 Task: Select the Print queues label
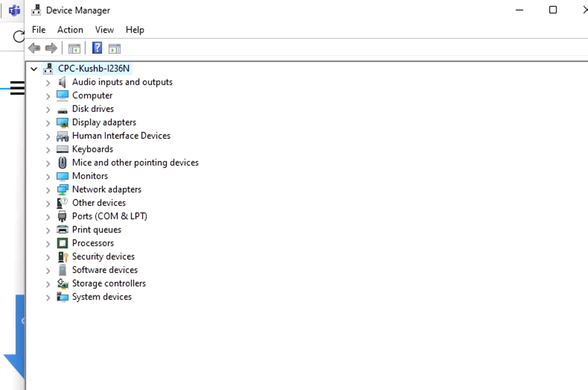point(97,230)
